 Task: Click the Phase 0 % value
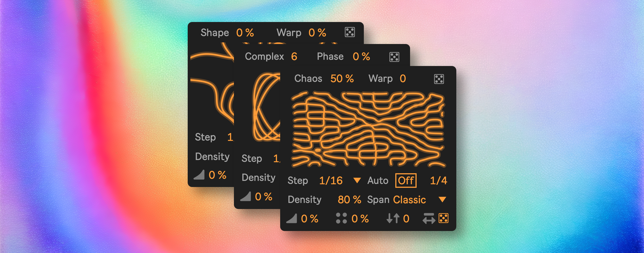click(361, 57)
